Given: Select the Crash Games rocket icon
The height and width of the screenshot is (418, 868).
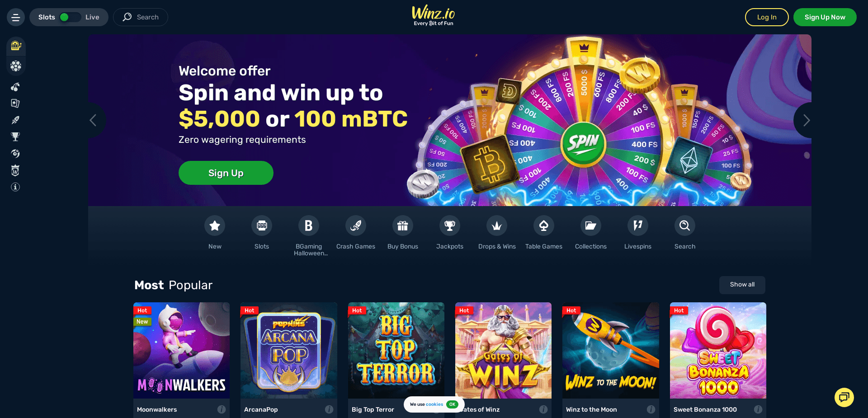Looking at the screenshot, I should pos(356,225).
